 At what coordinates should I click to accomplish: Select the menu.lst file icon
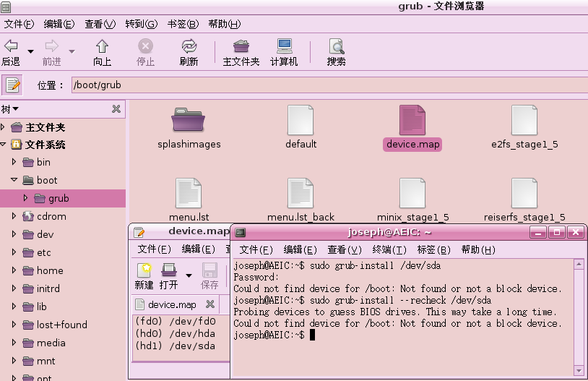pyautogui.click(x=189, y=193)
